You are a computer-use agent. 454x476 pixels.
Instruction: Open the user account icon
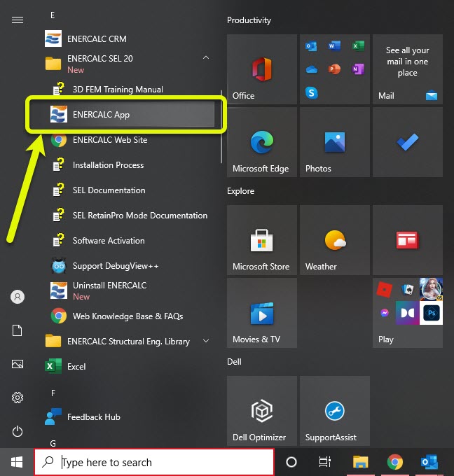coord(18,297)
